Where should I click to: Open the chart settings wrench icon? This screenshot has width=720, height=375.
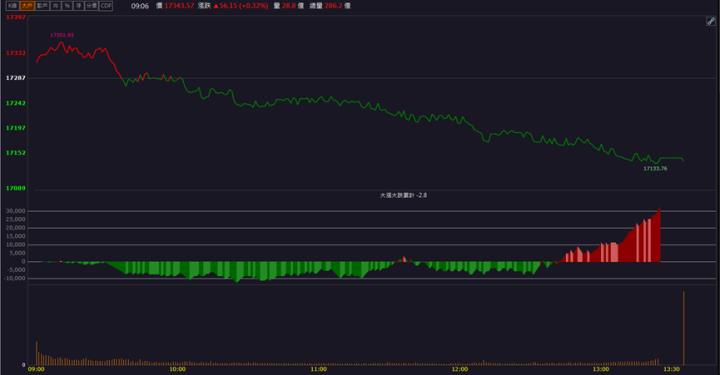point(711,21)
